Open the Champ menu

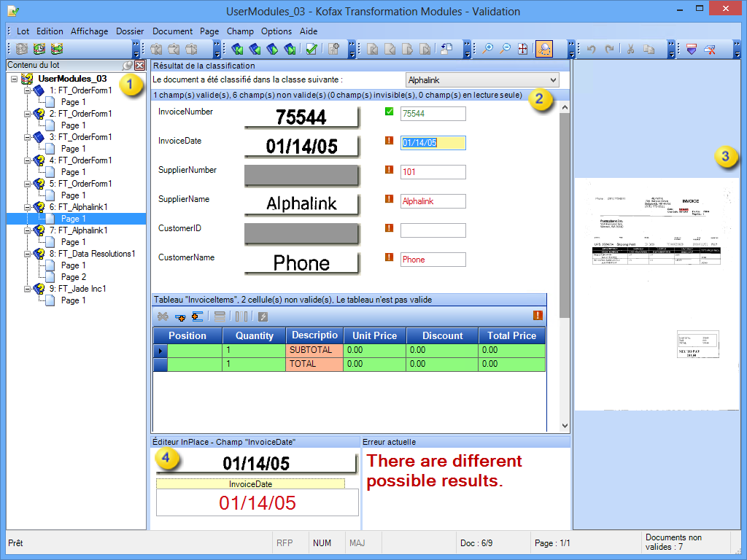pyautogui.click(x=241, y=31)
